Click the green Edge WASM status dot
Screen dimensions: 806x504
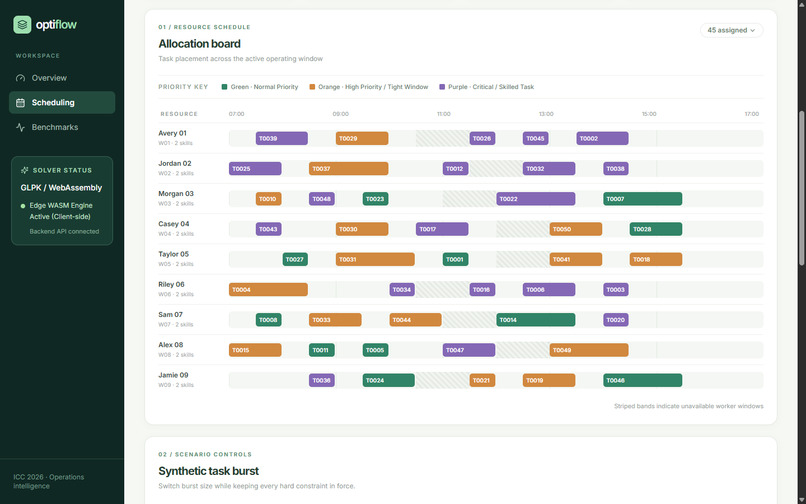click(23, 206)
